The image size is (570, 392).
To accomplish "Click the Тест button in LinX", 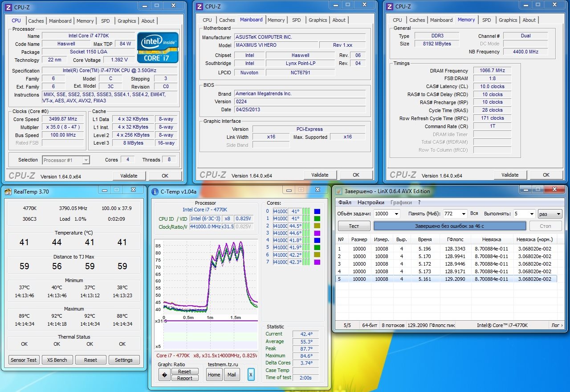I will click(354, 226).
